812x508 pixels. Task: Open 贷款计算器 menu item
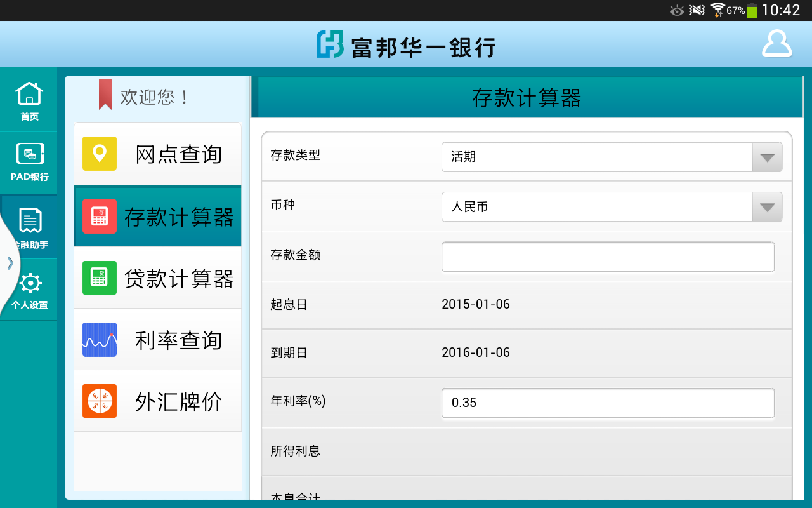click(158, 278)
